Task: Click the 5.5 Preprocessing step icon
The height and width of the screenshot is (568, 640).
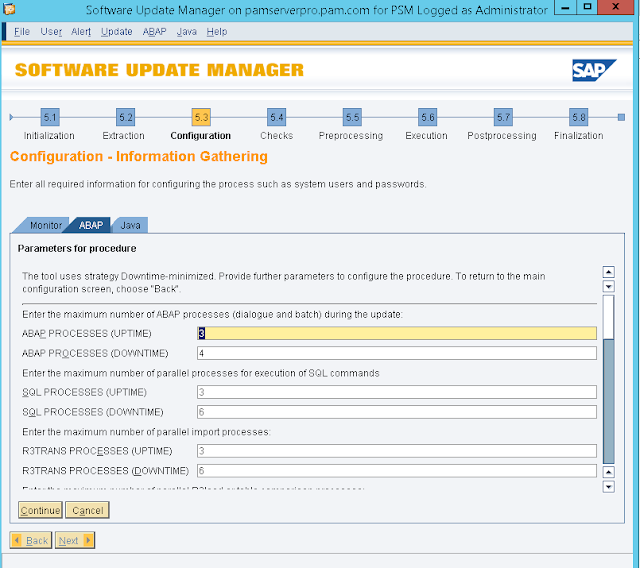Action: click(352, 118)
